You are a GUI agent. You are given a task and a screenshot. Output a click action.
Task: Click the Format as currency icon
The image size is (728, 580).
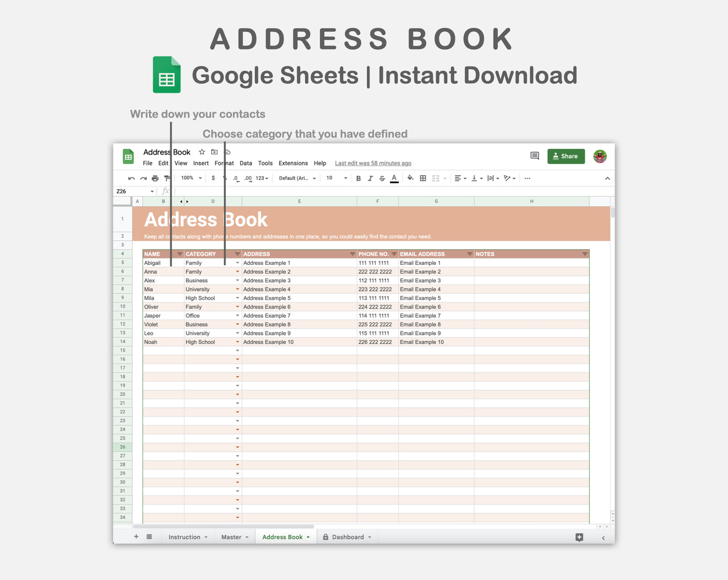[214, 178]
